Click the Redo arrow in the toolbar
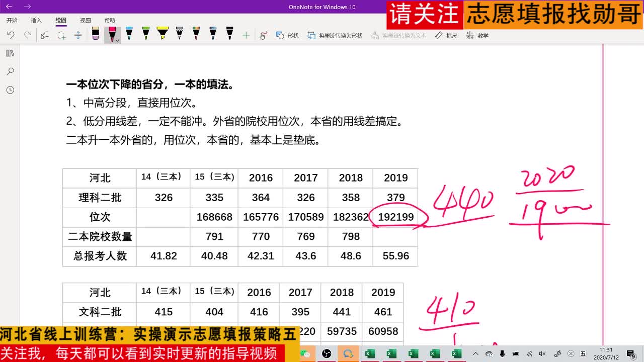 28,35
